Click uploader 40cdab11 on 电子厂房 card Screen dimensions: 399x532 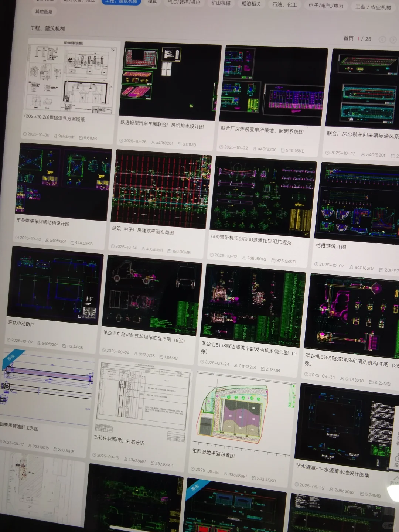154,249
